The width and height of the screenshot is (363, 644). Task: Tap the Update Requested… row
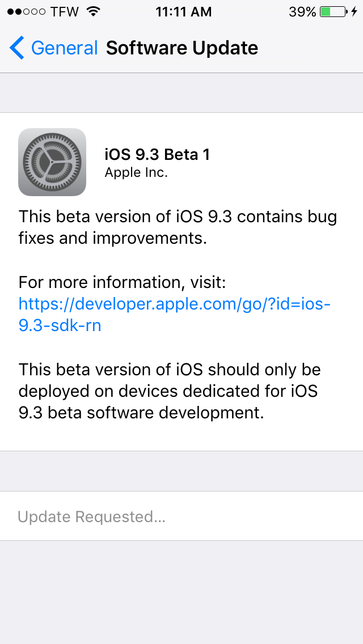pos(181,516)
